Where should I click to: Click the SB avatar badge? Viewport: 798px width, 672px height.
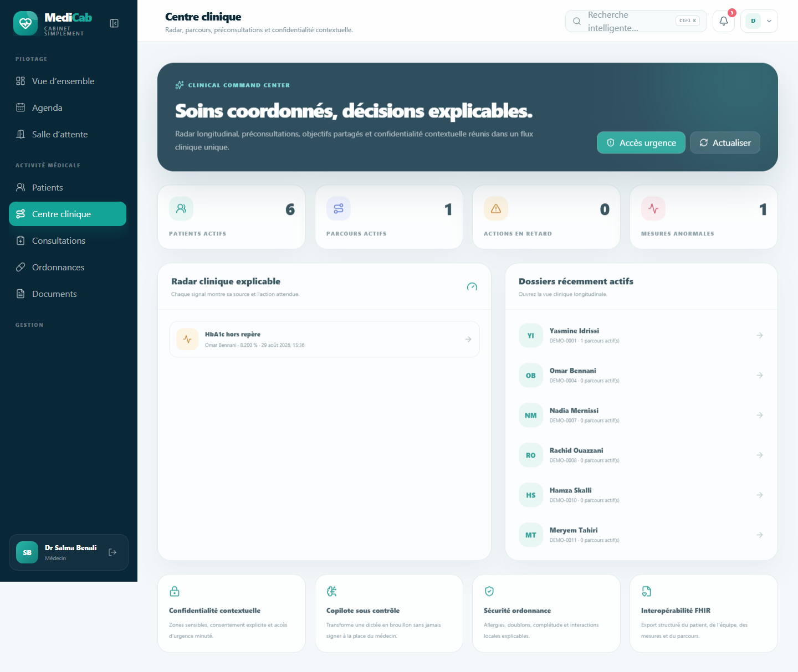tap(27, 552)
